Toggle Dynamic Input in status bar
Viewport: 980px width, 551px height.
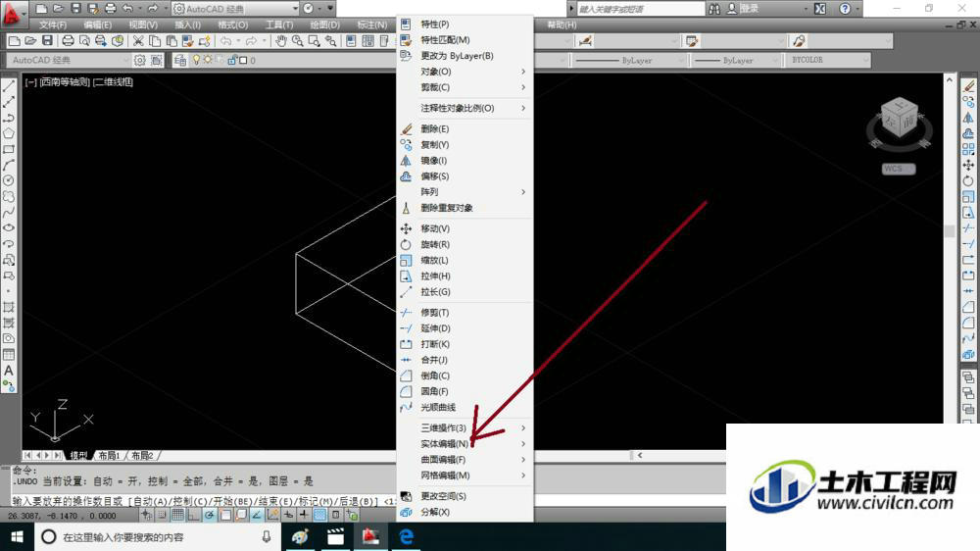288,516
